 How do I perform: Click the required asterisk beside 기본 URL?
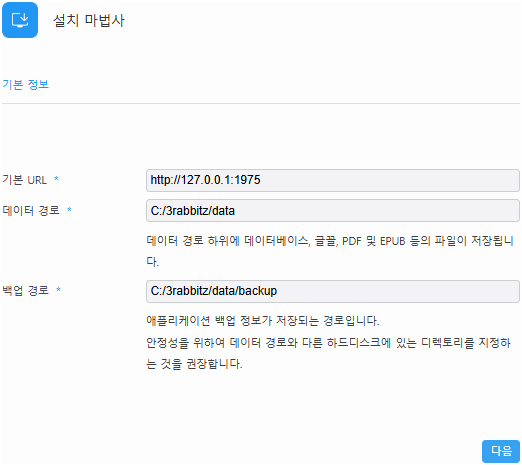click(x=56, y=179)
